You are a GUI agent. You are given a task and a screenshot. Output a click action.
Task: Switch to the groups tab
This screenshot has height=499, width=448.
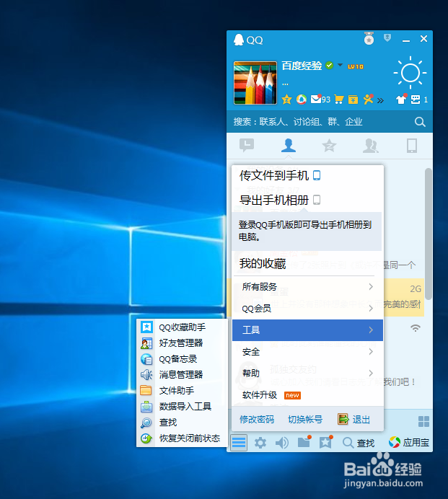coord(371,146)
